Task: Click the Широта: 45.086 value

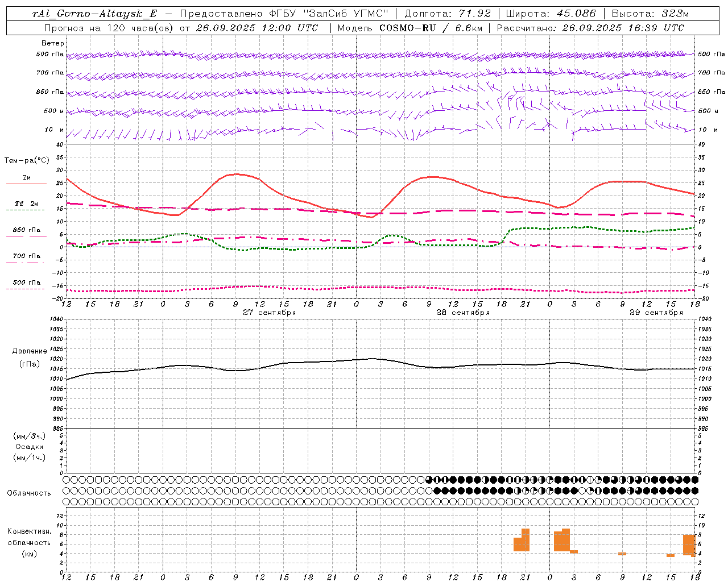Action: tap(551, 14)
